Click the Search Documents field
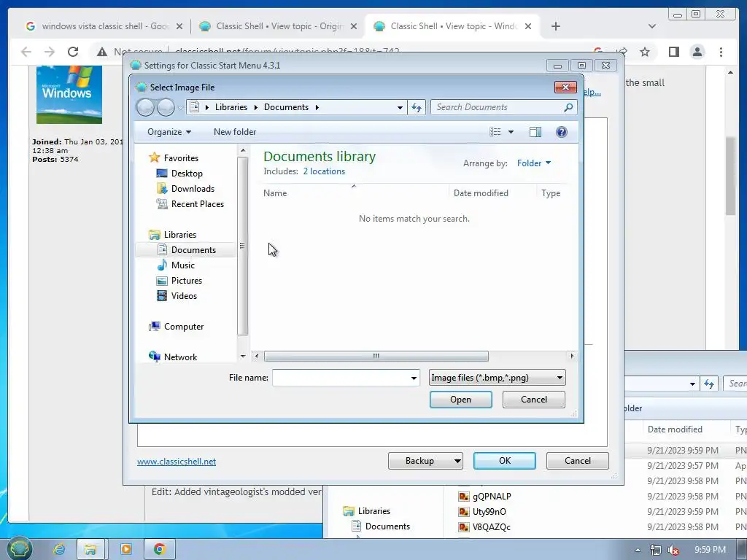The image size is (747, 560). point(498,108)
